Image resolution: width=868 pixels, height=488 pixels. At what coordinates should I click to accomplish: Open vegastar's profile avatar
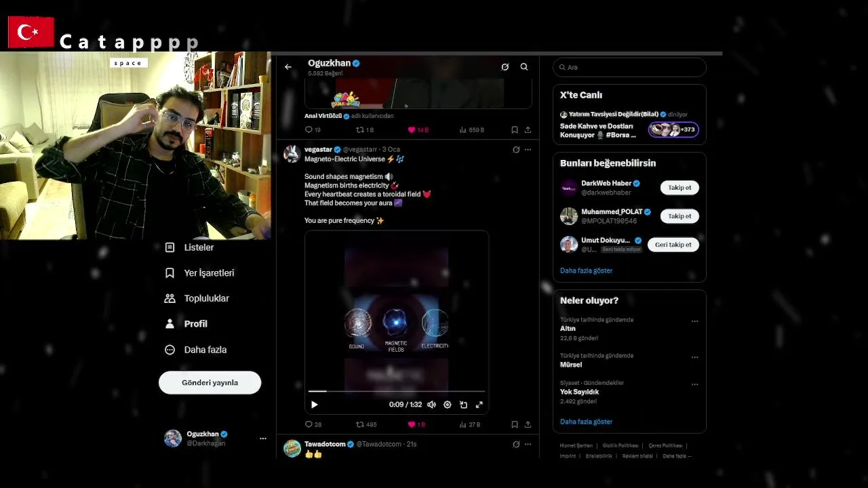[292, 154]
